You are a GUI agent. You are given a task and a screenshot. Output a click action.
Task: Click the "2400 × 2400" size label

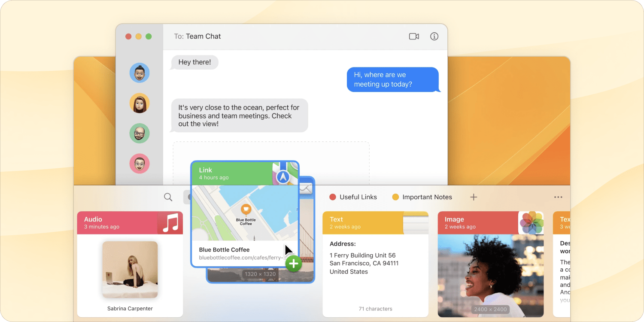point(491,309)
